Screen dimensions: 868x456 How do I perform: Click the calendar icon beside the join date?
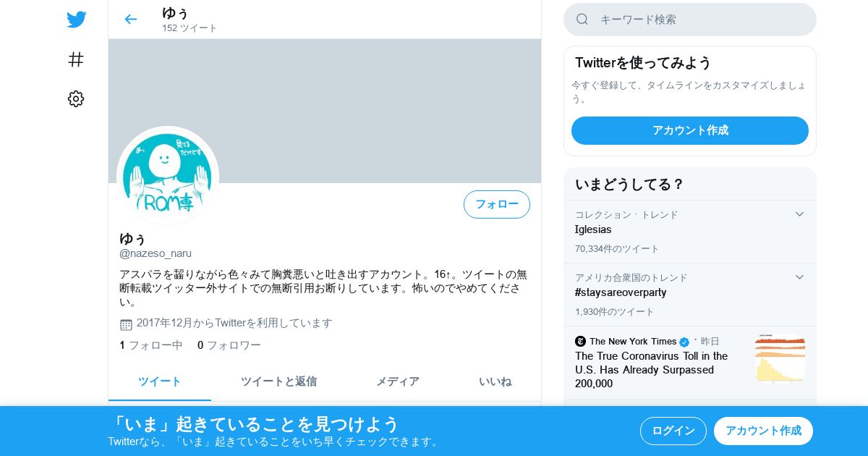click(x=126, y=324)
